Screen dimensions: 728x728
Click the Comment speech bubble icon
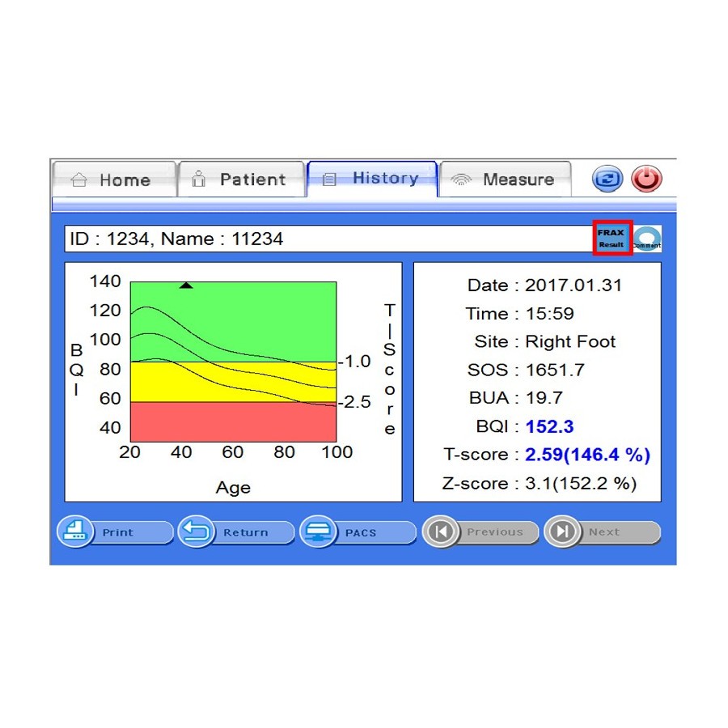[x=647, y=239]
